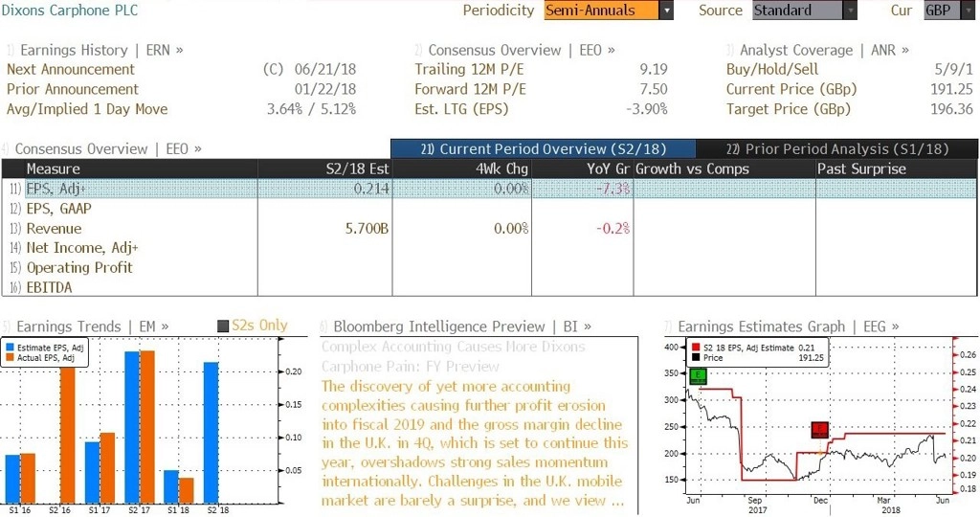Click Target Price value 196.36

951,109
